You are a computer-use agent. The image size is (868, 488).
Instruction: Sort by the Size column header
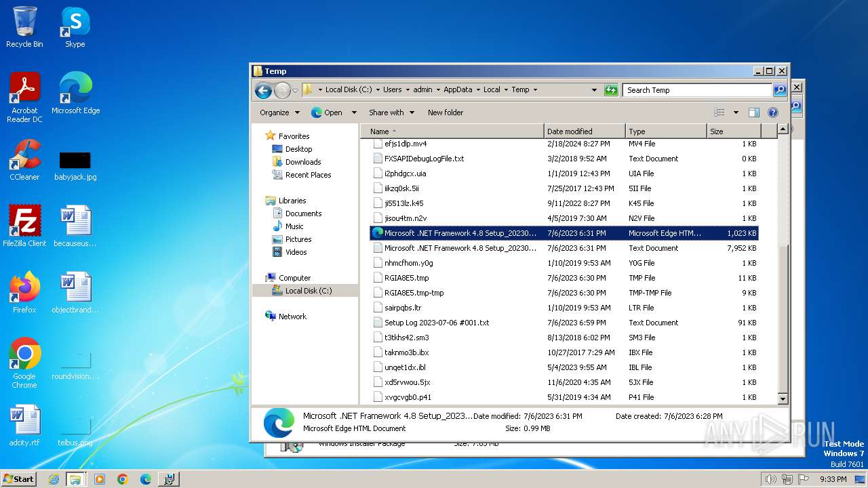(734, 131)
